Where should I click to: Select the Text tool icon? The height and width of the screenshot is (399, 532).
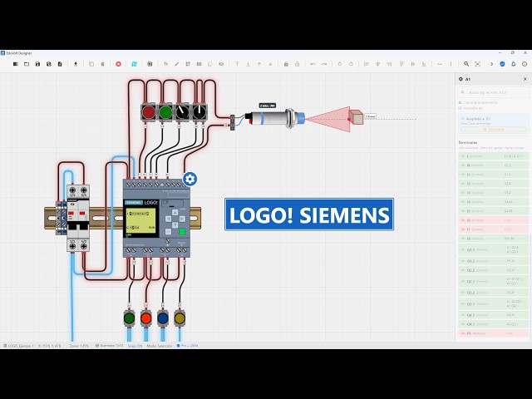coord(165,64)
